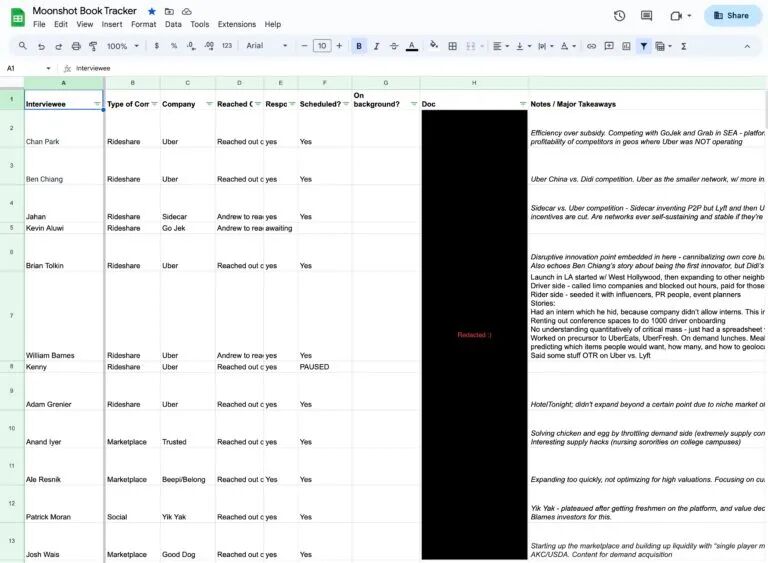Collapse the toolbar with chevron
The image size is (768, 563).
[747, 46]
